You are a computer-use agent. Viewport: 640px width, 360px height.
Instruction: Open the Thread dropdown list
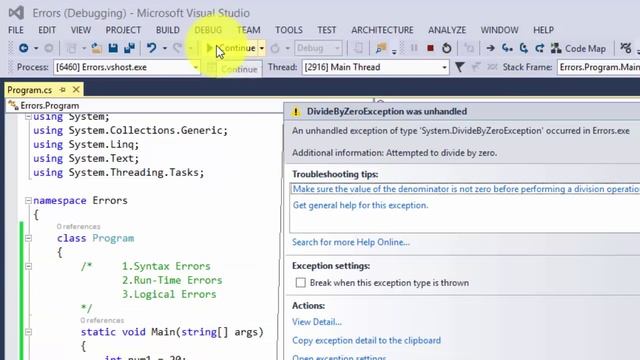point(444,67)
